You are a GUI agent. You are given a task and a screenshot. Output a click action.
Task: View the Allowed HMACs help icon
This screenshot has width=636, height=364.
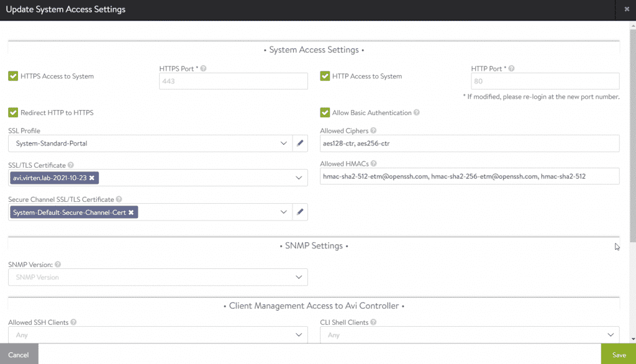coord(372,163)
